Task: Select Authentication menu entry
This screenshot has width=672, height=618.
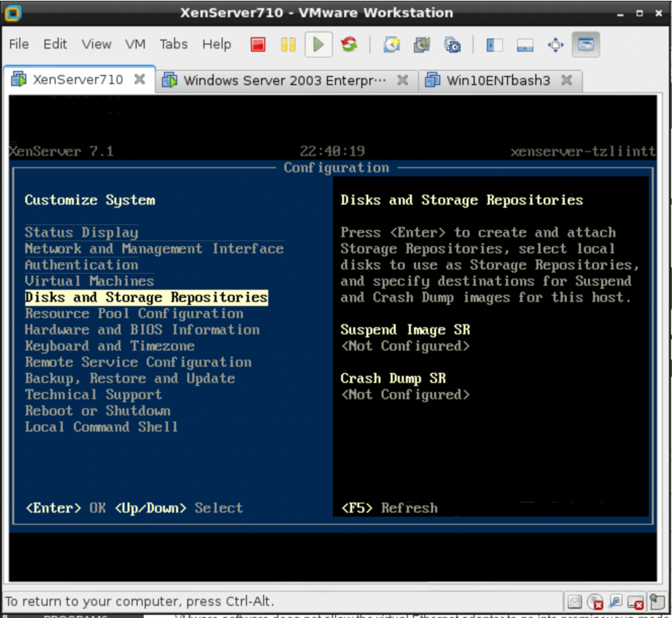Action: [x=81, y=265]
